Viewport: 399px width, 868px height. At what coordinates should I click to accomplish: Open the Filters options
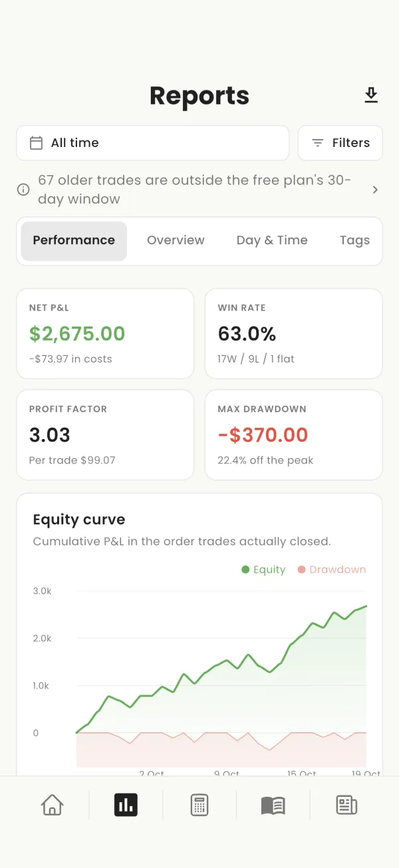(340, 143)
